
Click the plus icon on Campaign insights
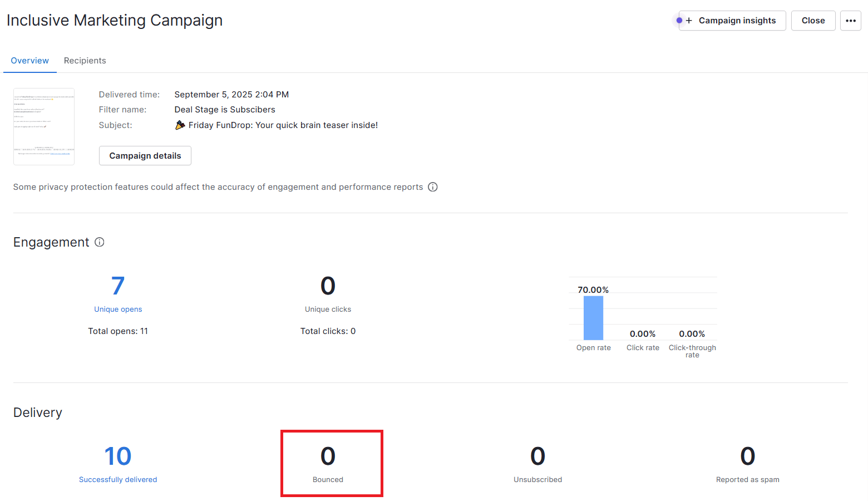[x=689, y=21]
